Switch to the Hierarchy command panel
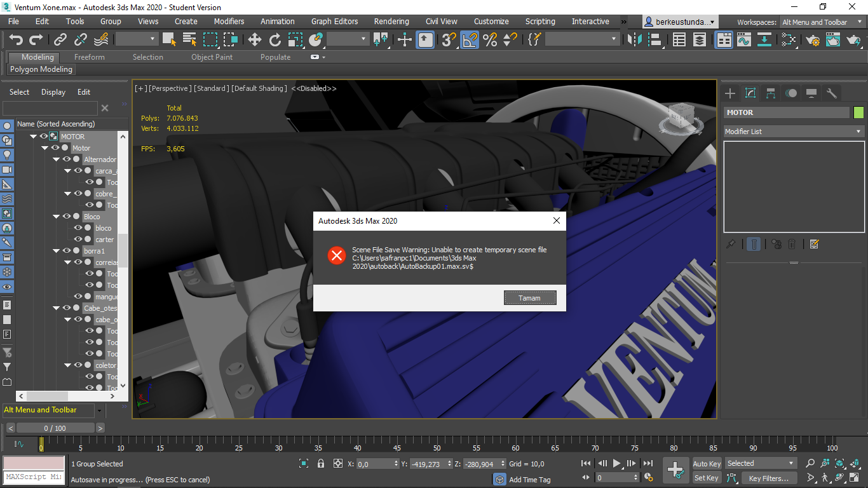Image resolution: width=868 pixels, height=488 pixels. [770, 93]
